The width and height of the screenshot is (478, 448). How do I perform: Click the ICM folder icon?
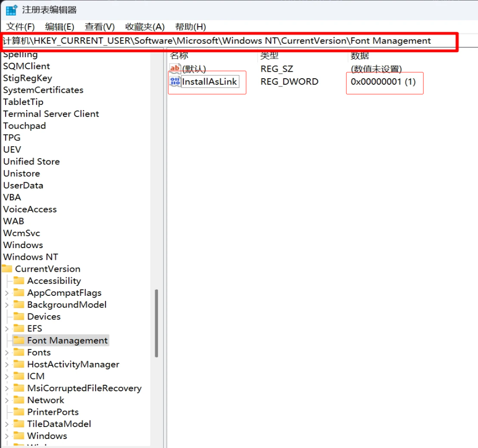click(x=19, y=376)
